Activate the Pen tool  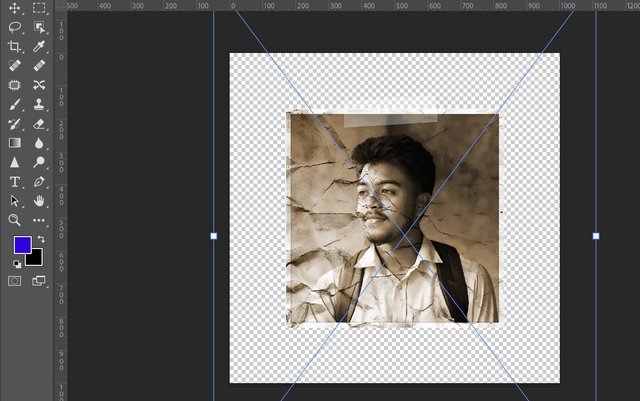39,182
